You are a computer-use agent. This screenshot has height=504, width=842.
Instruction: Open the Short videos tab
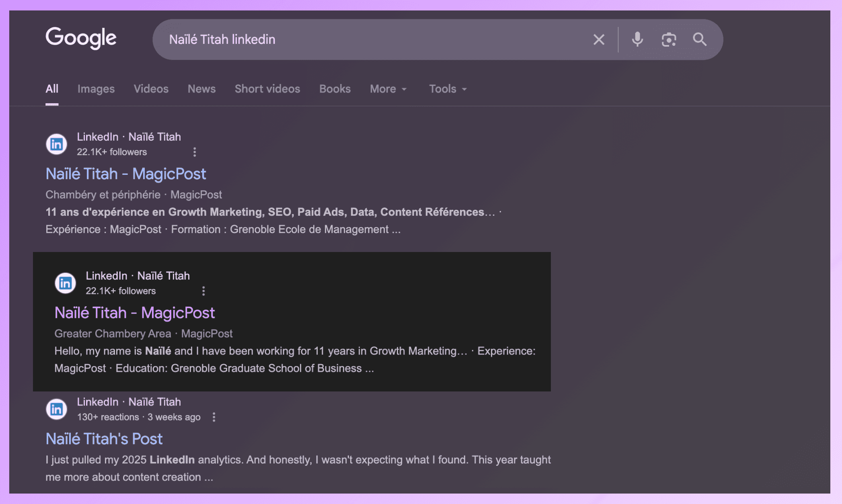point(267,89)
